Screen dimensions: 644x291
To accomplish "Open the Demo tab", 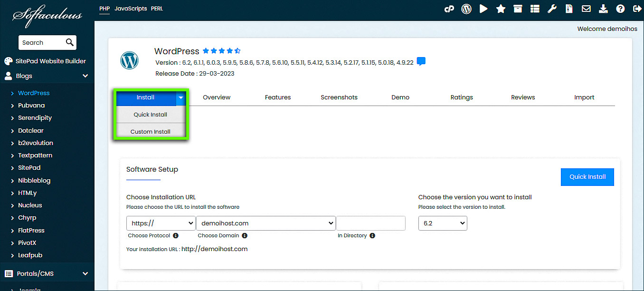I will click(400, 97).
